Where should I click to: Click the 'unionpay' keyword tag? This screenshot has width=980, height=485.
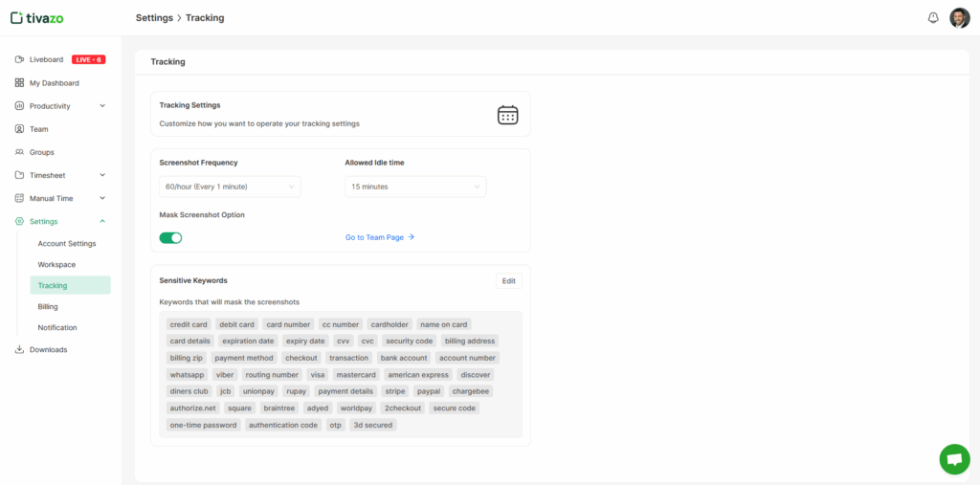pyautogui.click(x=258, y=391)
